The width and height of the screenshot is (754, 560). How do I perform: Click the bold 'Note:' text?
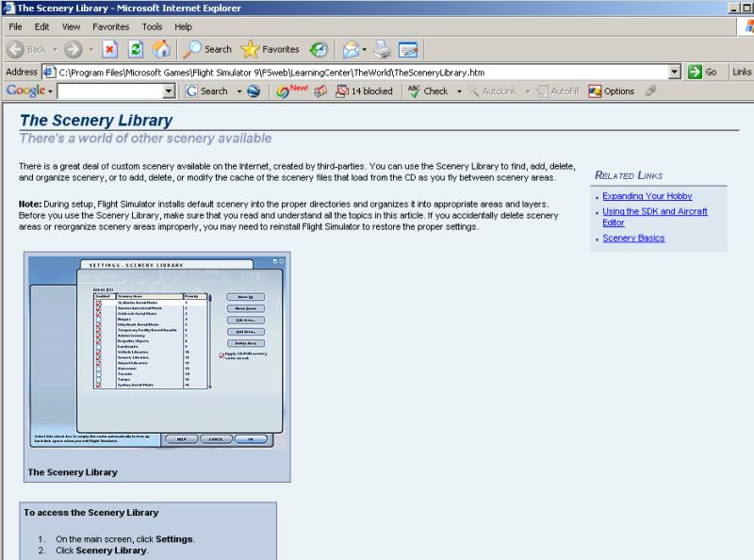pos(30,204)
